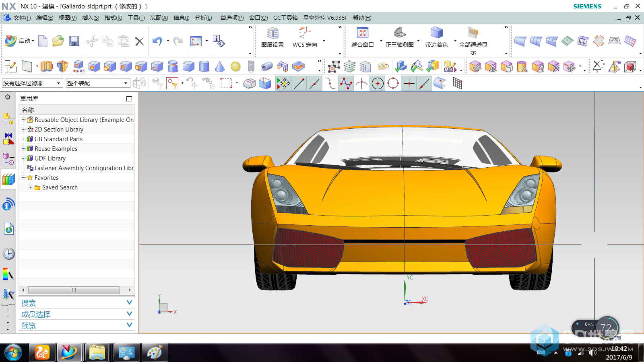Click the move face icon
644x362 pixels.
pos(475,66)
